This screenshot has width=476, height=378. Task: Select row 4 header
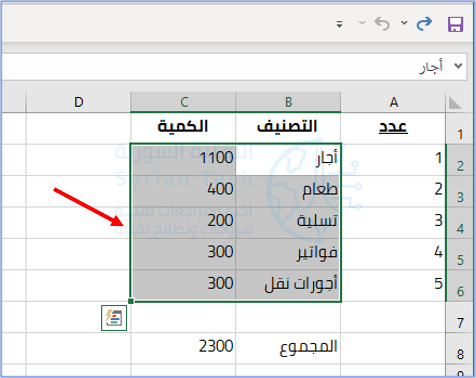coord(460,223)
